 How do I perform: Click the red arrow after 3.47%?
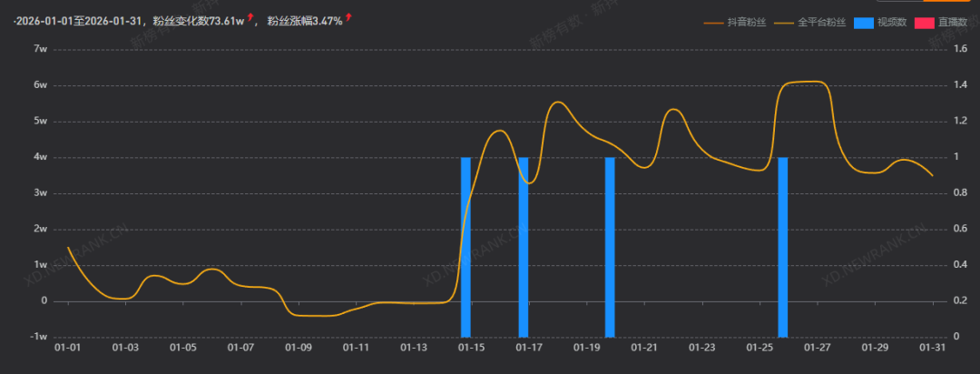[x=348, y=17]
